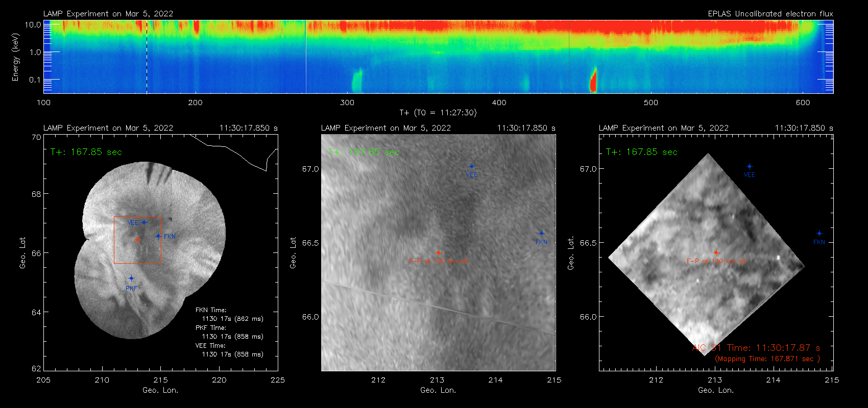868x408 pixels.
Task: Click the red low-energy burst near T+ 462
Action: pos(593,81)
